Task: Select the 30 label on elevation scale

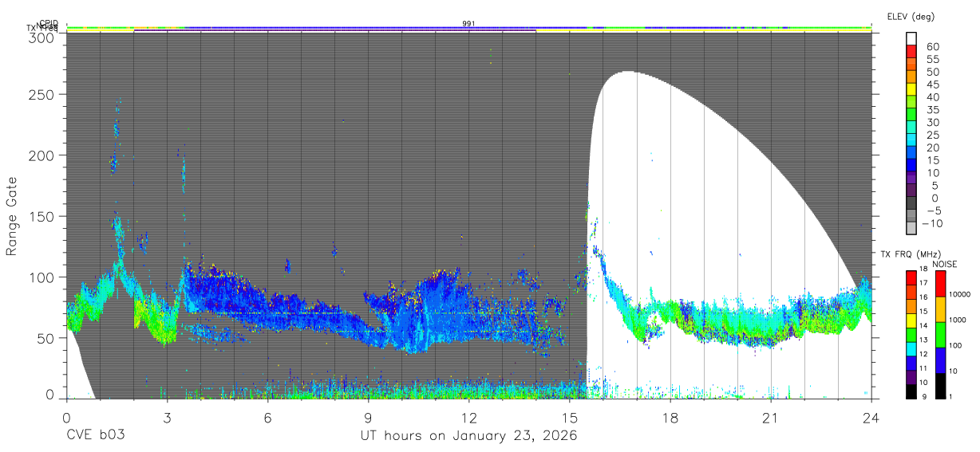Action: [932, 122]
